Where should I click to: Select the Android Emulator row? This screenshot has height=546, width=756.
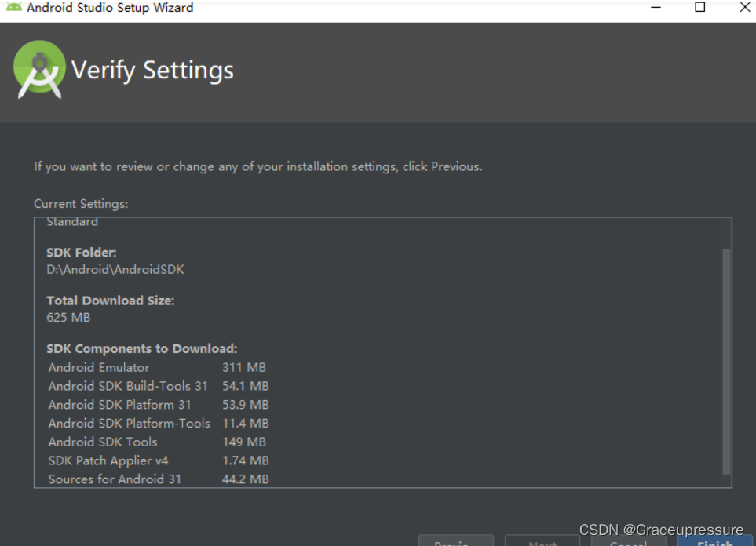[x=157, y=367]
